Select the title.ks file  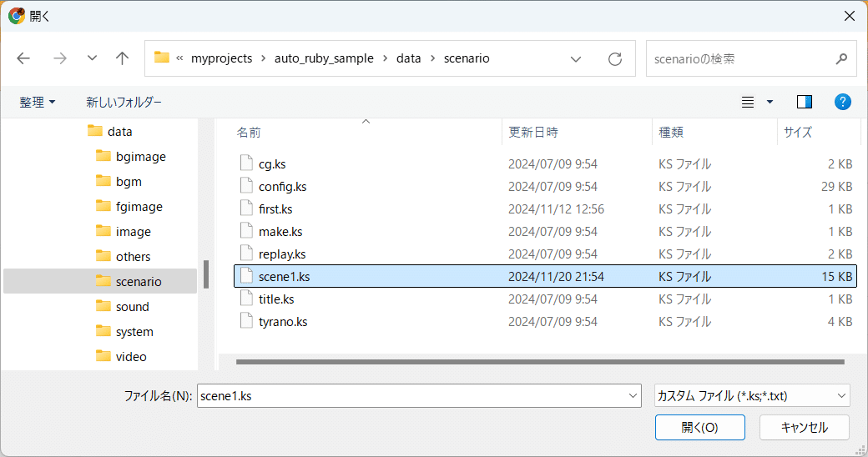pos(545,299)
